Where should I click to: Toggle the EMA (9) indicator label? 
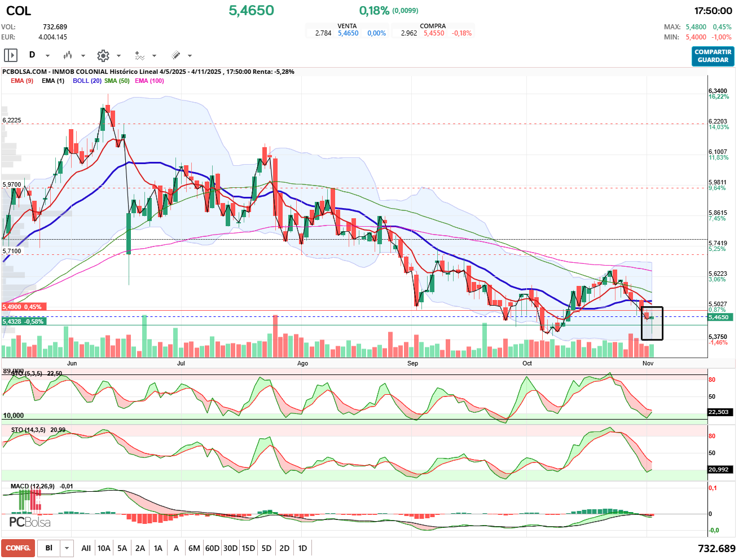(22, 81)
